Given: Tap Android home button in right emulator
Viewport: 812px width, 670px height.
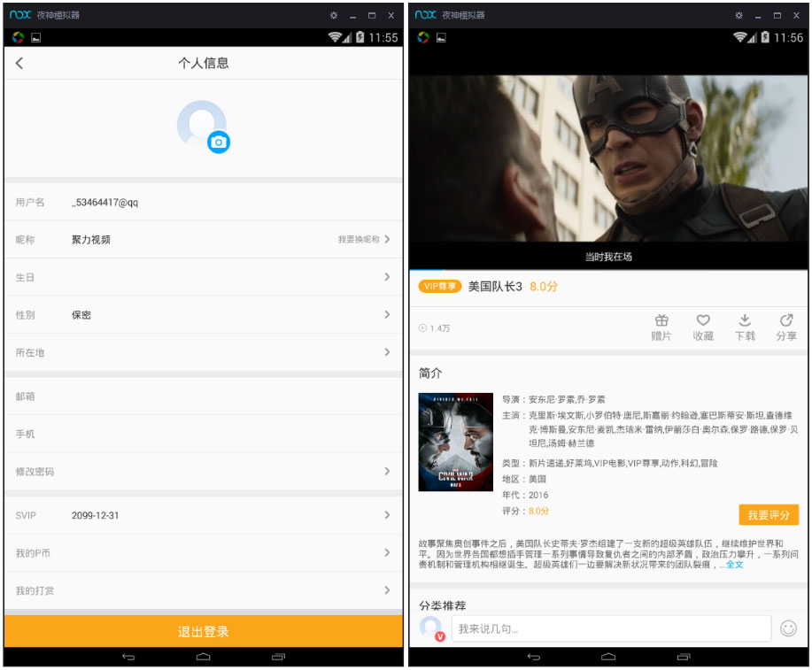Looking at the screenshot, I should point(608,657).
